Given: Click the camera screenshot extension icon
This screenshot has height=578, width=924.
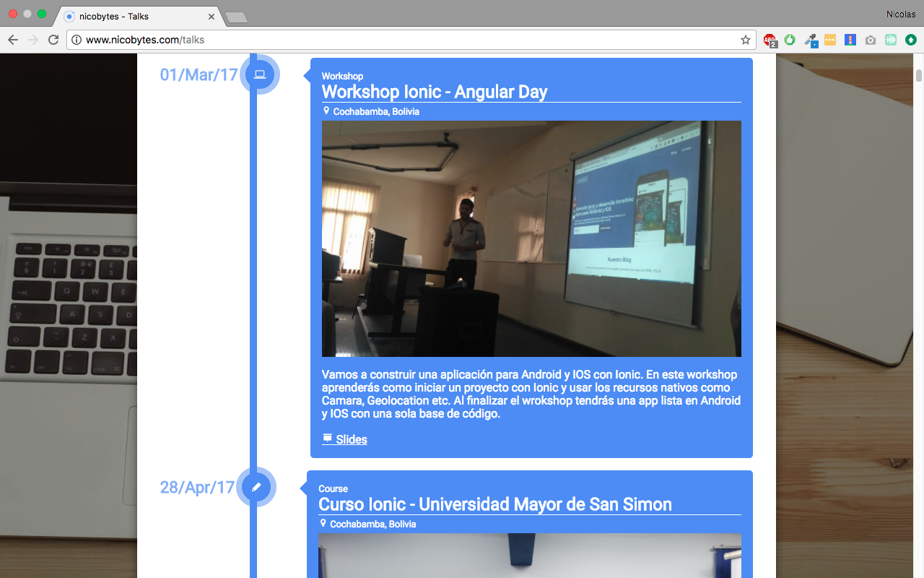Looking at the screenshot, I should tap(871, 40).
